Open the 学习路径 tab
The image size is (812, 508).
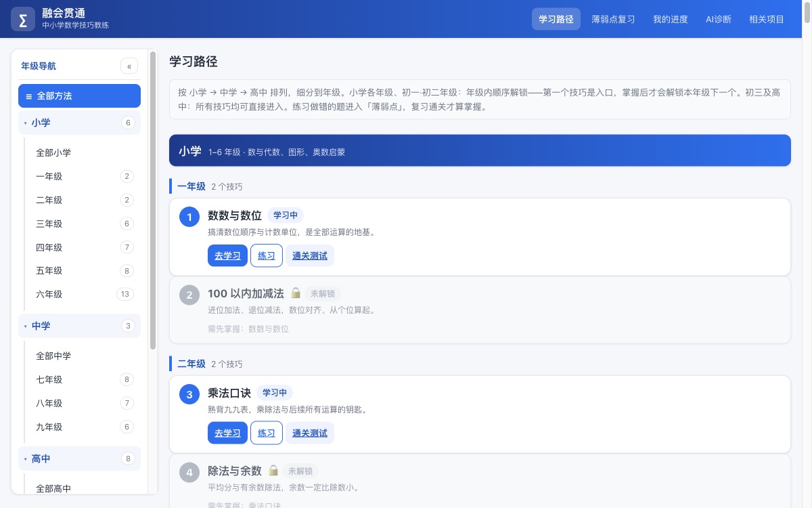[x=556, y=19]
